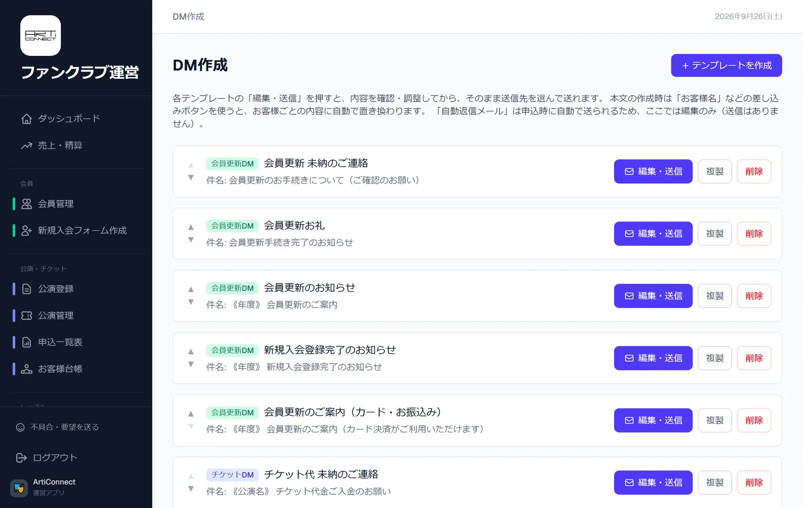The height and width of the screenshot is (508, 812).
Task: Delete 会員更新のご案内（カード・お振込み） template
Action: [754, 421]
